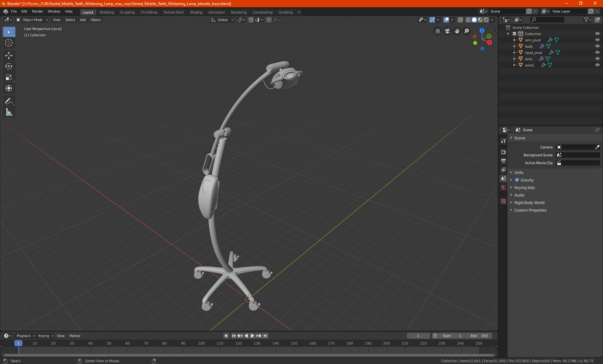Open the Keying dropdown in timeline
603x364 pixels.
(46, 336)
